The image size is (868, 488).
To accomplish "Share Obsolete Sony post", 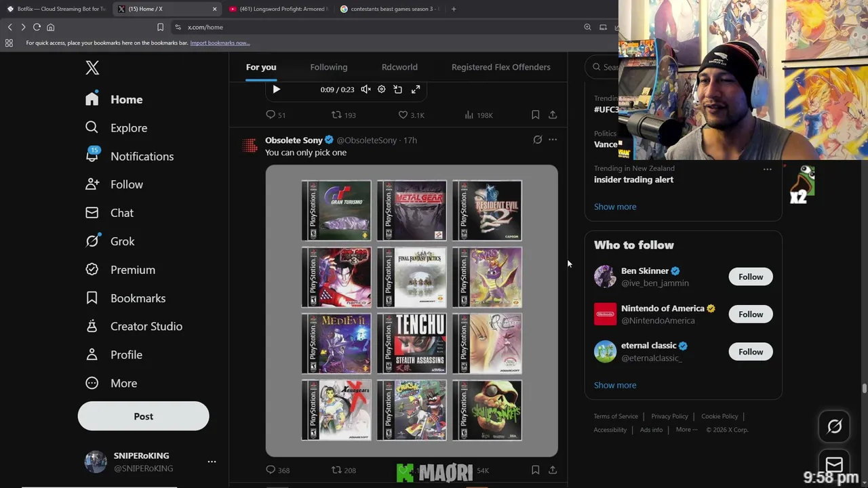I will 553,470.
